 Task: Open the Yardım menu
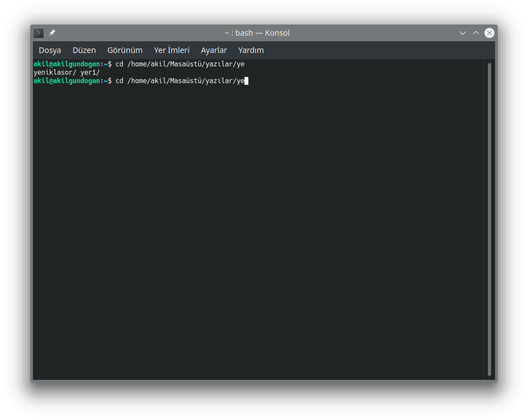(251, 50)
